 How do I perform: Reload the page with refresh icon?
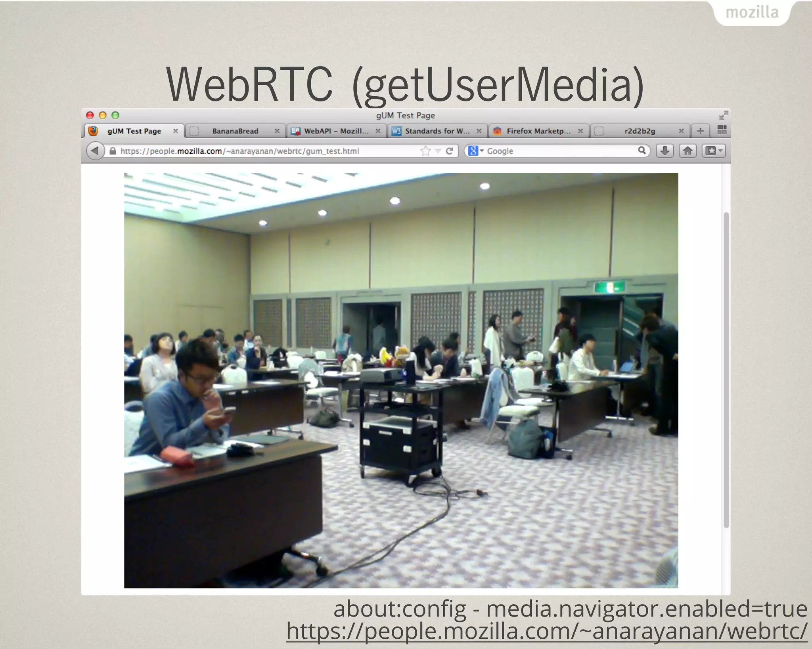pyautogui.click(x=449, y=151)
